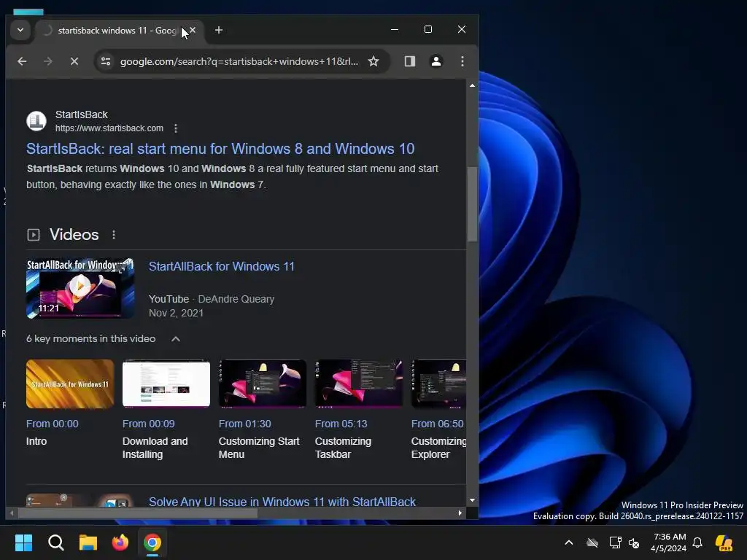Play the StartAllBack for Windows 11 thumbnail
Viewport: 747px width, 560px height.
(x=80, y=288)
